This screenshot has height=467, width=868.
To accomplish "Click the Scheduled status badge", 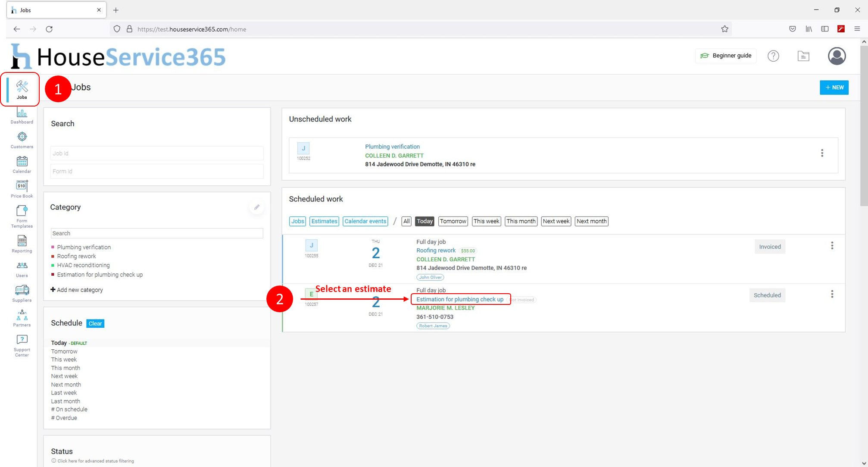I will pos(767,295).
